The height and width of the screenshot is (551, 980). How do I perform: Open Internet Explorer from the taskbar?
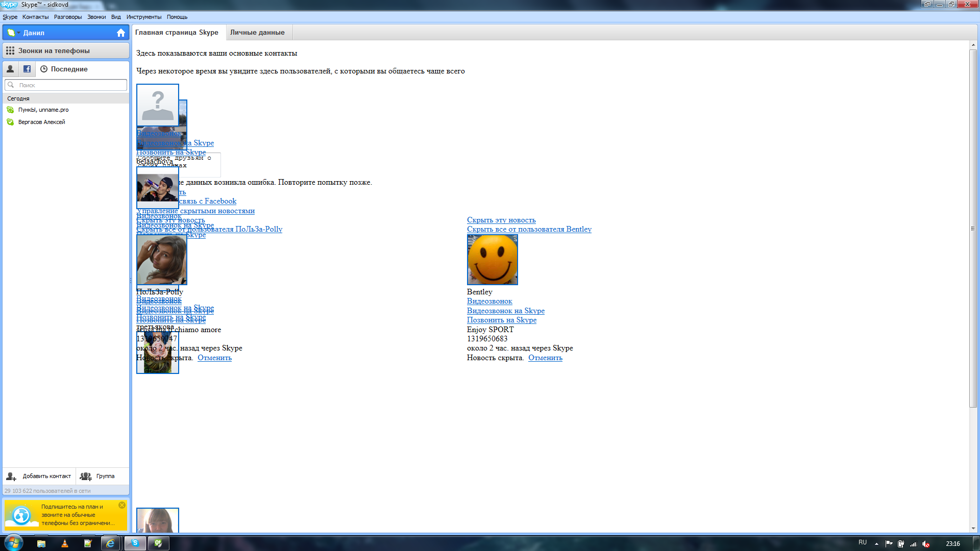(x=110, y=543)
